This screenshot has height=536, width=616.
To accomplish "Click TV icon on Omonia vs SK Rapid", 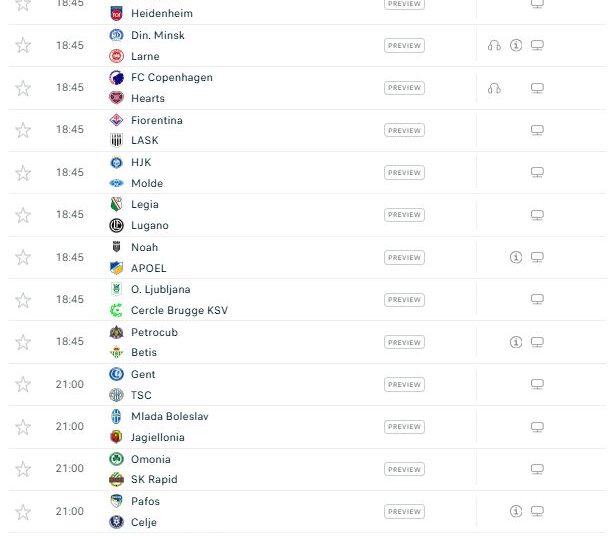I will coord(537,469).
